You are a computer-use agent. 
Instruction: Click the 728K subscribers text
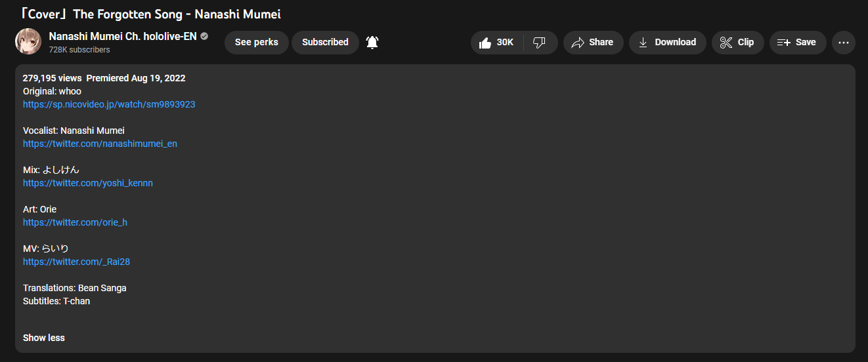79,50
